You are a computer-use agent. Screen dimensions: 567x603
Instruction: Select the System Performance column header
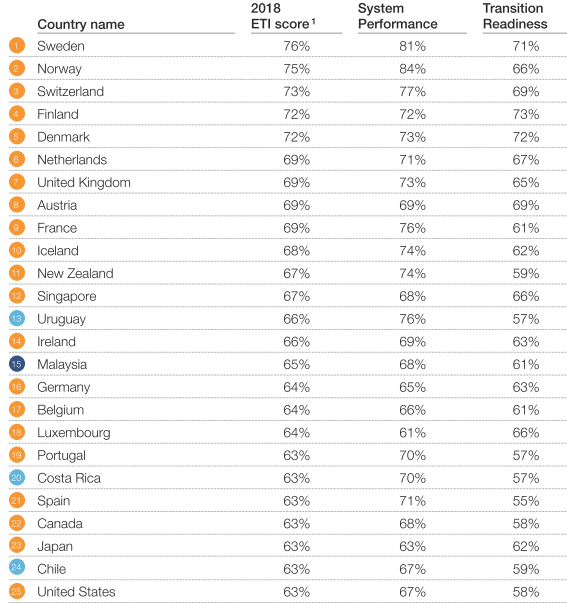tap(397, 16)
